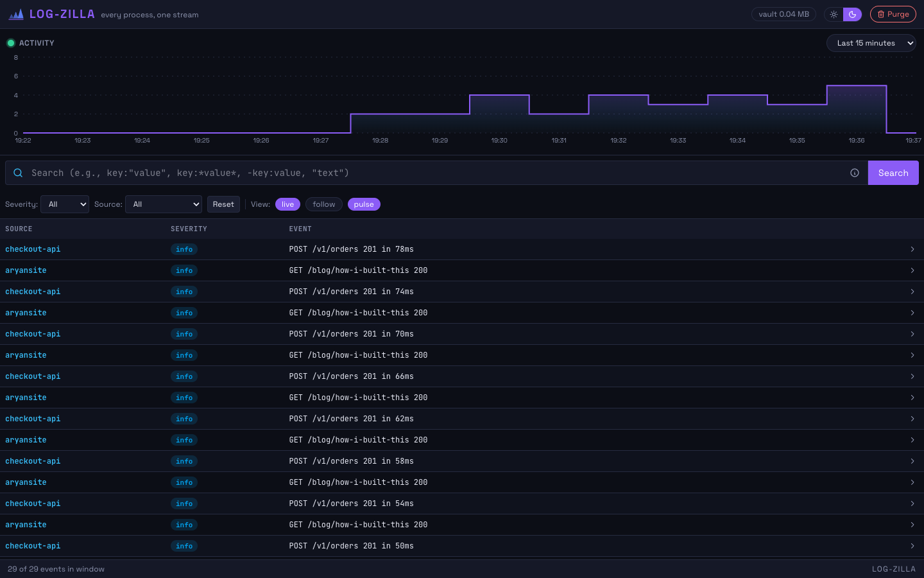Screen dimensions: 924x578
Task: Toggle the live view pill
Action: click(287, 204)
